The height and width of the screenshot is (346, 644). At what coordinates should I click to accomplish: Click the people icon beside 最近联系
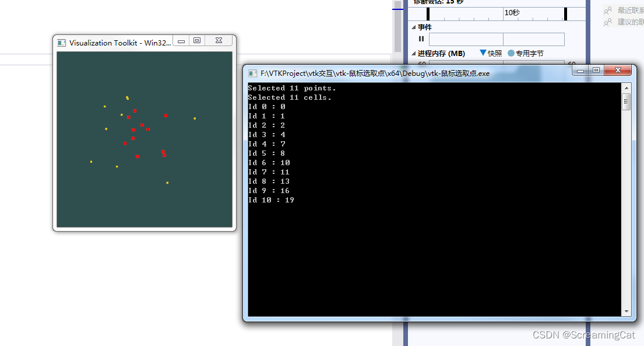click(x=608, y=10)
